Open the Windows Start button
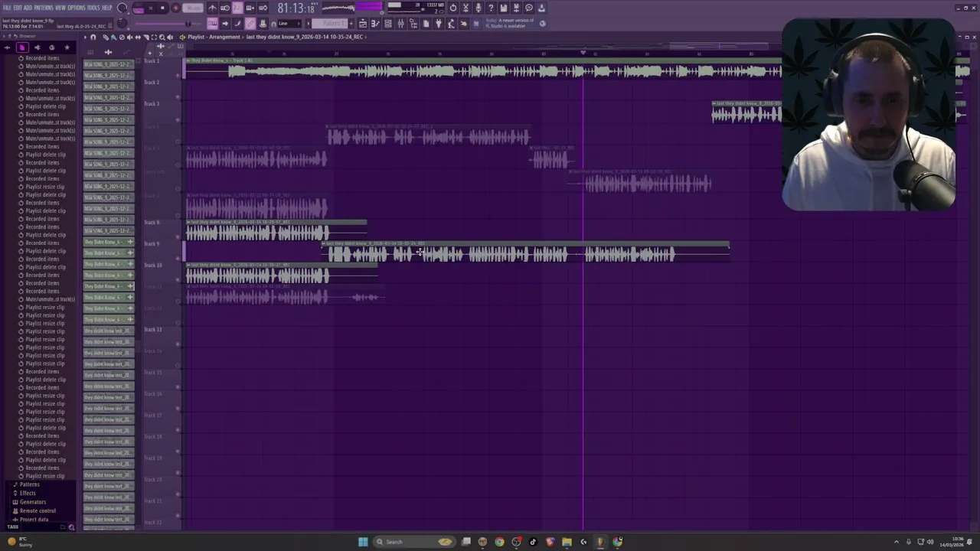The image size is (980, 551). [x=363, y=542]
